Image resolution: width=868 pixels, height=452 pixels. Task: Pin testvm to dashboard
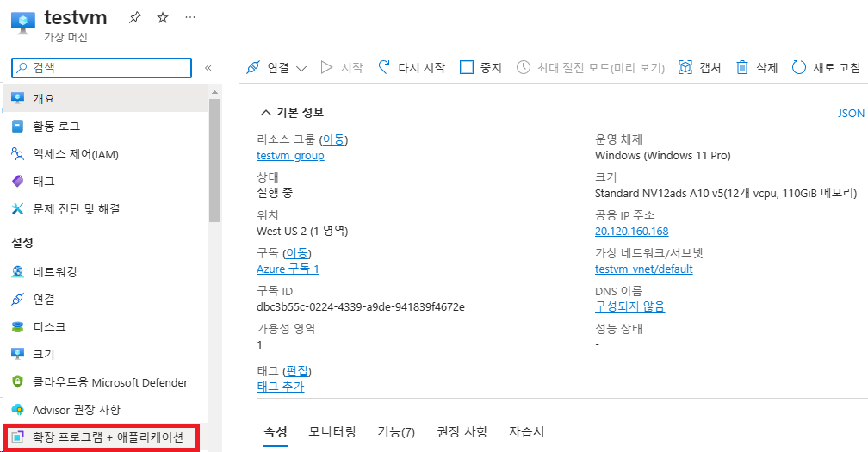pyautogui.click(x=134, y=18)
